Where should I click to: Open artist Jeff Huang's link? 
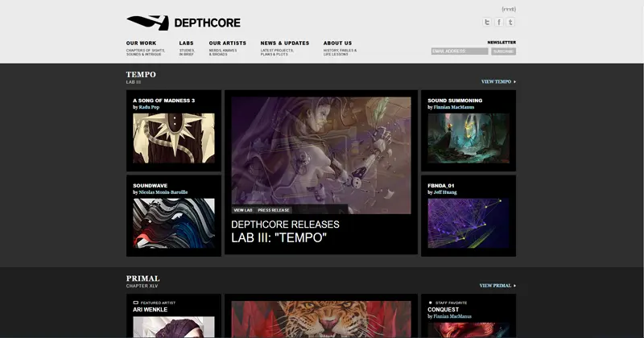(445, 192)
